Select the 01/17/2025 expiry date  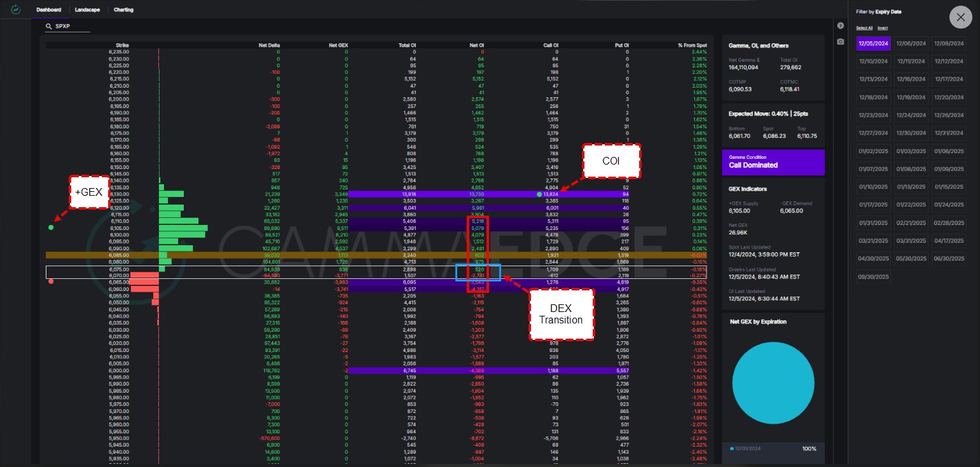pos(873,205)
